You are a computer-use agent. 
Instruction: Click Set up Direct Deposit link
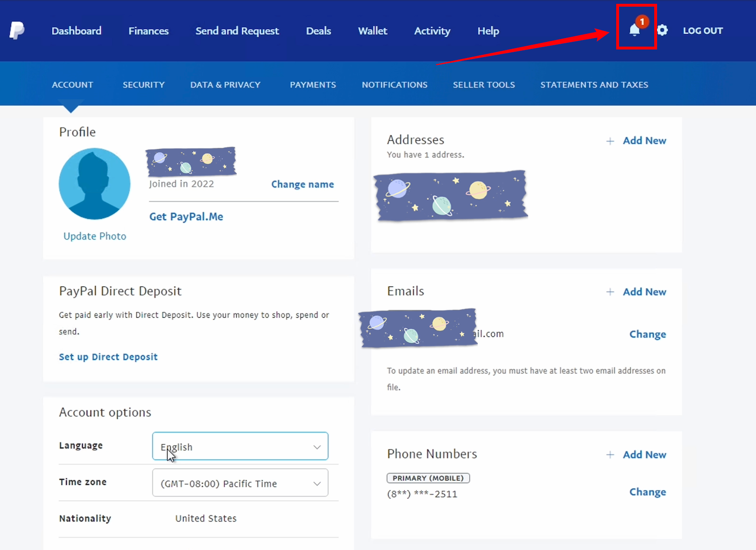click(108, 357)
